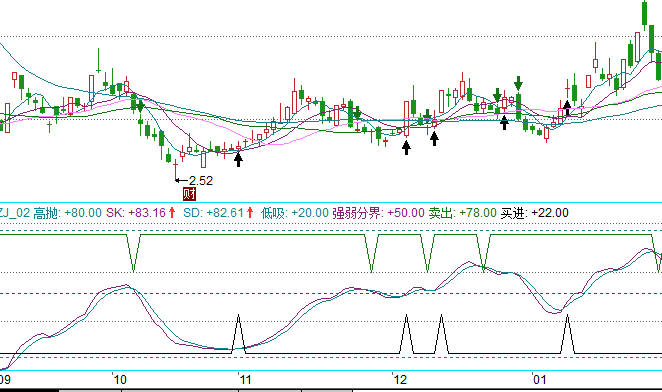Click the 11 month label on time axis
Viewport: 662px width, 392px height.
click(x=245, y=379)
